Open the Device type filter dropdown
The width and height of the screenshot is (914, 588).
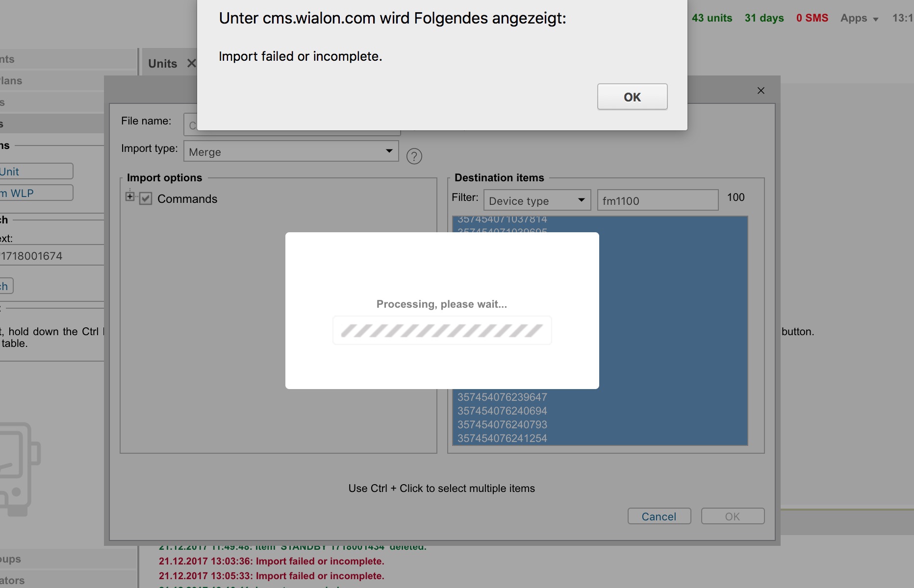pos(537,200)
